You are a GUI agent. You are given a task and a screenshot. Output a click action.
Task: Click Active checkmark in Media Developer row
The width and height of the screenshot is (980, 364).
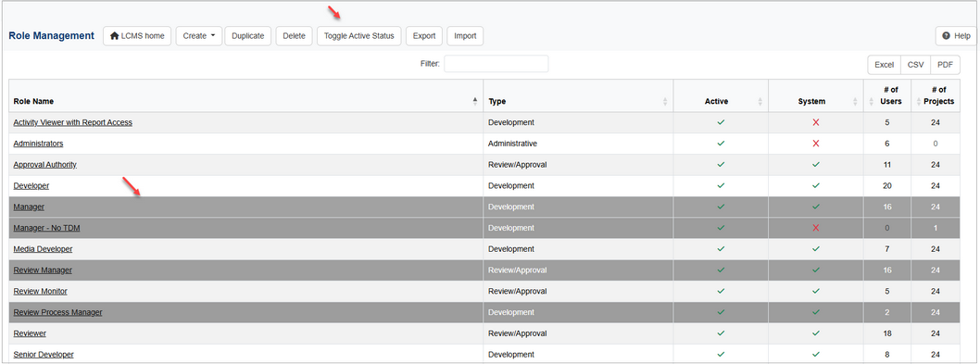721,249
